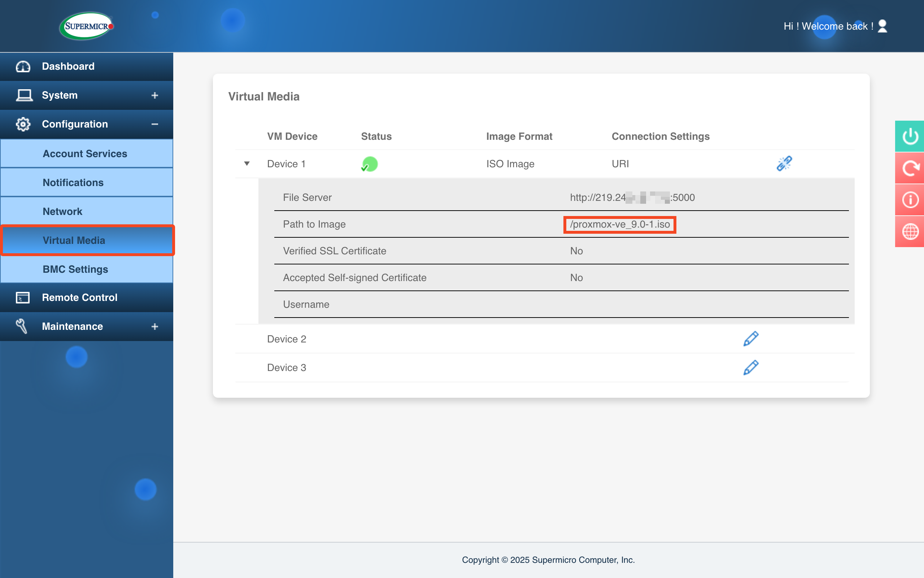This screenshot has width=924, height=578.
Task: Click the 'Path to Image' label
Action: pos(314,224)
